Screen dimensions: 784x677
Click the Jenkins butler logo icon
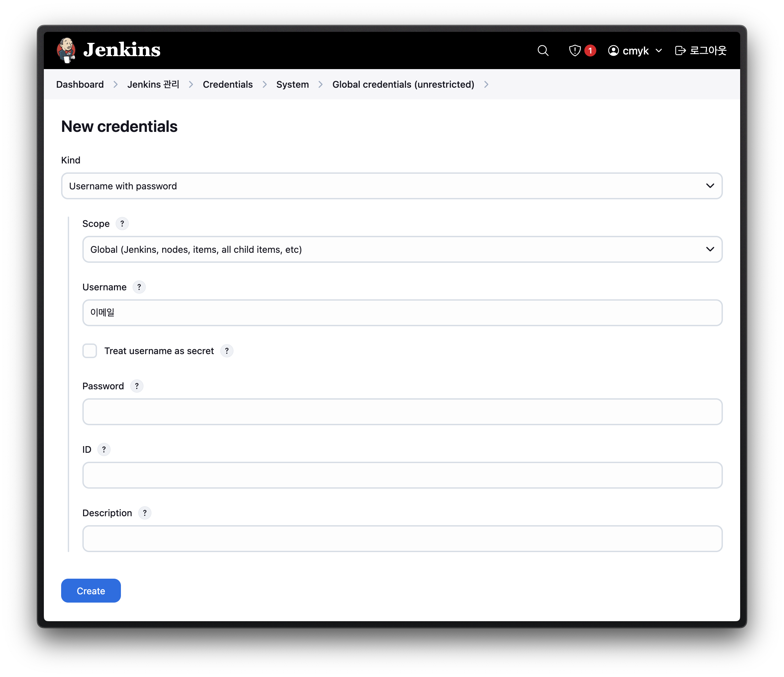coord(66,50)
